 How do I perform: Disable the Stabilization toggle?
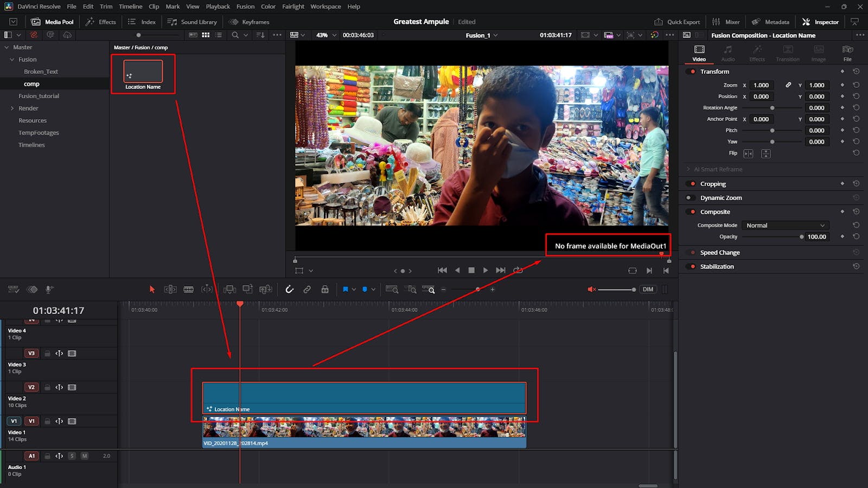pyautogui.click(x=691, y=266)
